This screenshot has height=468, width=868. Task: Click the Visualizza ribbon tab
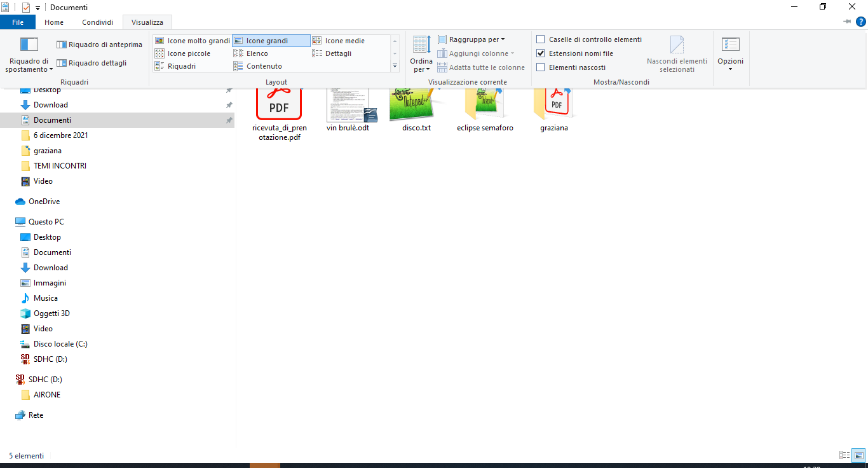pos(147,22)
